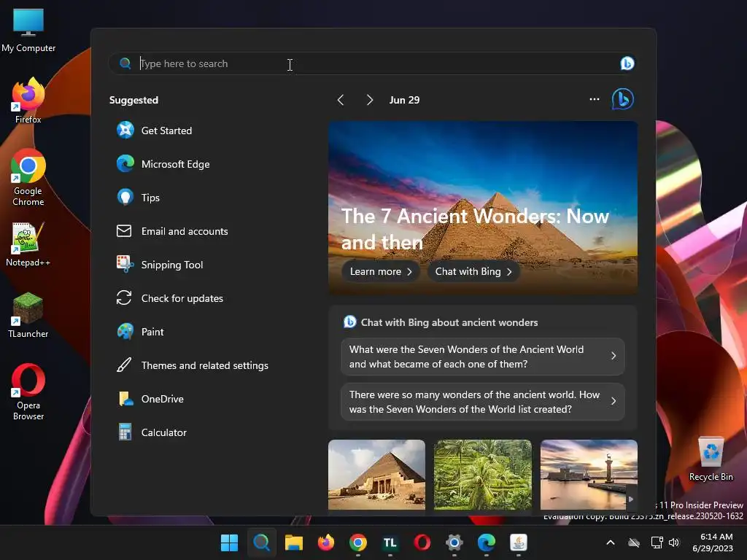The image size is (747, 560).
Task: Select TLauncher desktop shortcut
Action: pos(28,315)
